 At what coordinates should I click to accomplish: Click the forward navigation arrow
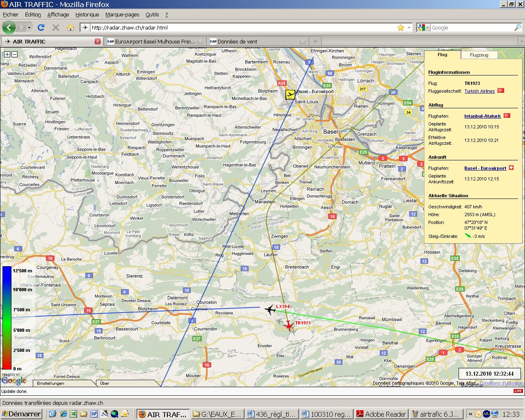click(21, 27)
